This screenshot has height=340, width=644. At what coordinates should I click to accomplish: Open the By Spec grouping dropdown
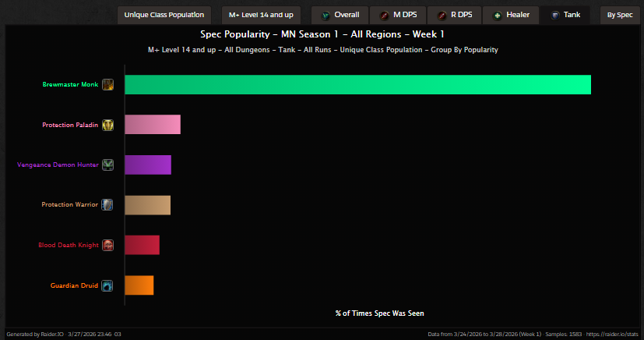(620, 16)
